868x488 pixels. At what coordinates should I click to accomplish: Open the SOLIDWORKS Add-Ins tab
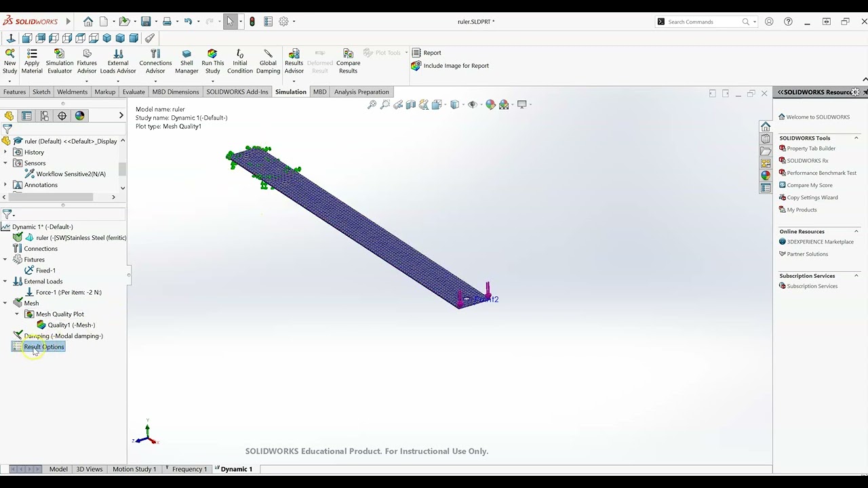(237, 91)
